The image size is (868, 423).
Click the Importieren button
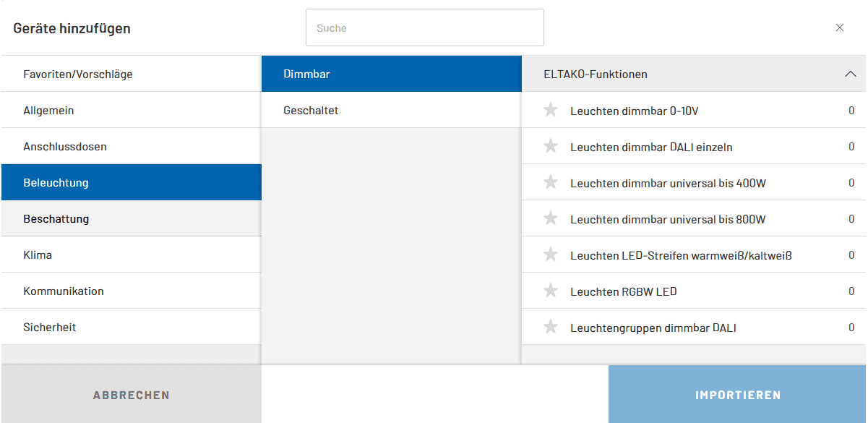[x=737, y=395]
